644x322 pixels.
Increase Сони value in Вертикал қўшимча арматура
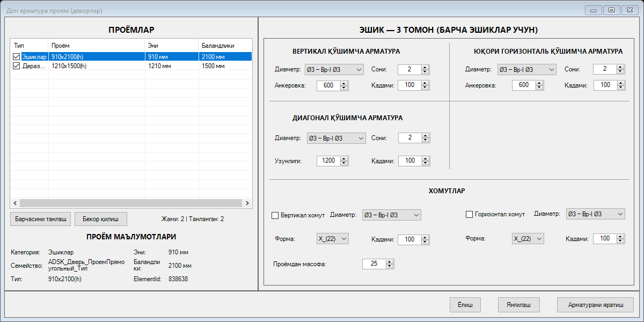pos(426,67)
